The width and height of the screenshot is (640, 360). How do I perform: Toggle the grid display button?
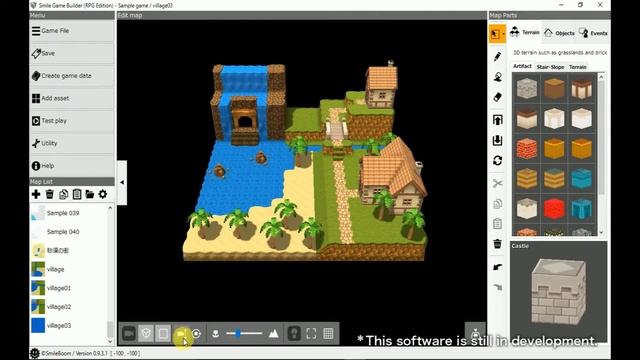tap(328, 333)
